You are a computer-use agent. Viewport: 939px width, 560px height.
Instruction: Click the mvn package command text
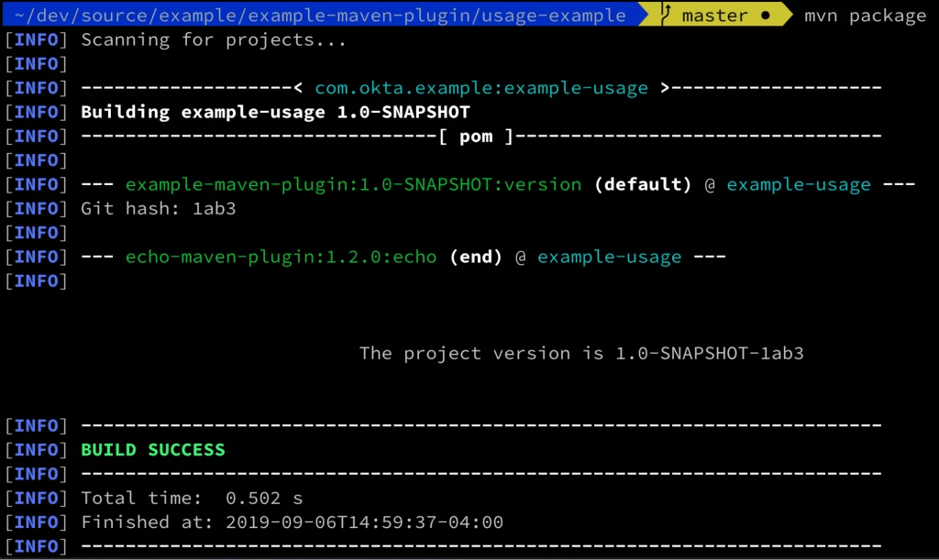(863, 15)
